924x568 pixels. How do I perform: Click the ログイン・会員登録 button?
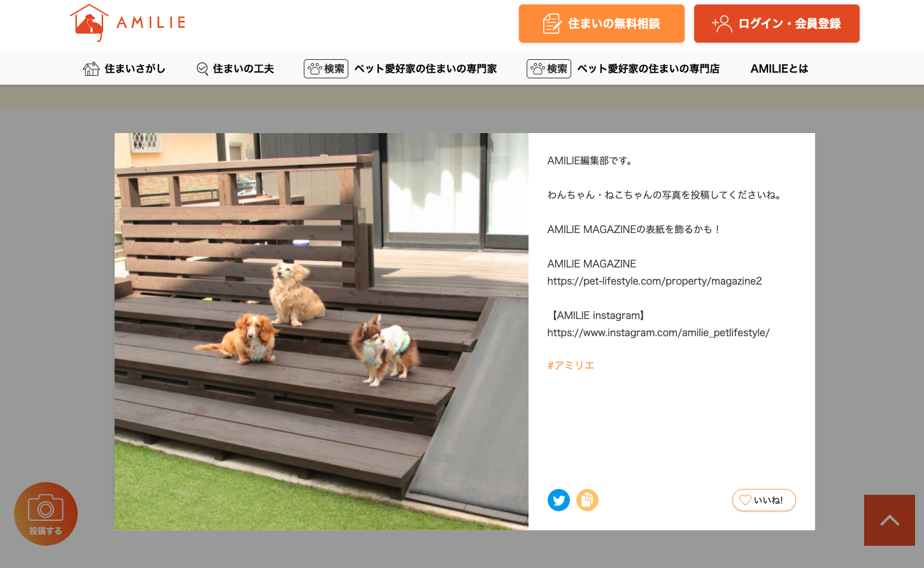pyautogui.click(x=777, y=24)
